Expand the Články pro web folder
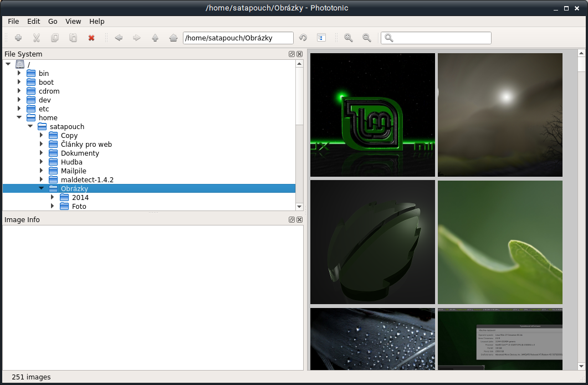The height and width of the screenshot is (385, 588). click(41, 144)
